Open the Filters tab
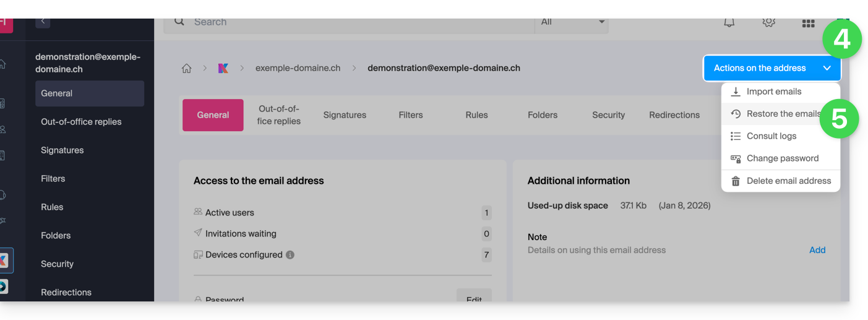Screen dimensions: 868x320 411,115
